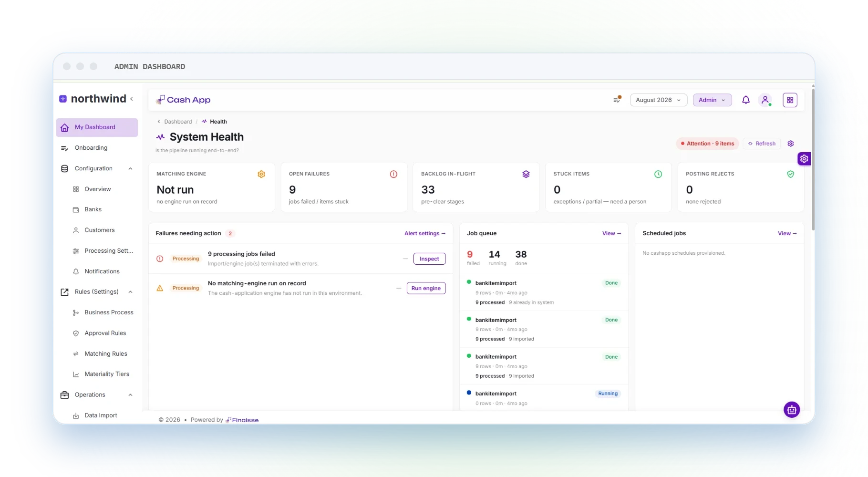Open the Job queue View link
Screen dimensions: 868x477
[611, 233]
